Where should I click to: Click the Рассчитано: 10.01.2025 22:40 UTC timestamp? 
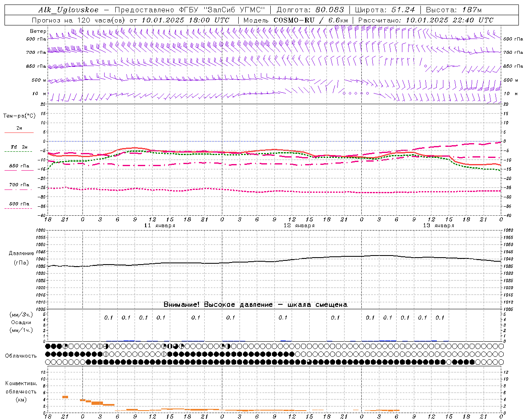click(426, 20)
